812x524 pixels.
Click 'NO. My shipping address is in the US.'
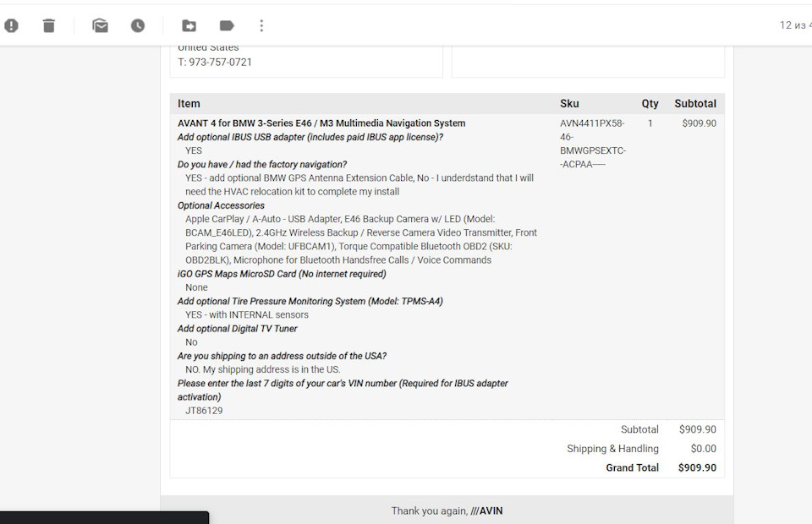click(x=262, y=369)
